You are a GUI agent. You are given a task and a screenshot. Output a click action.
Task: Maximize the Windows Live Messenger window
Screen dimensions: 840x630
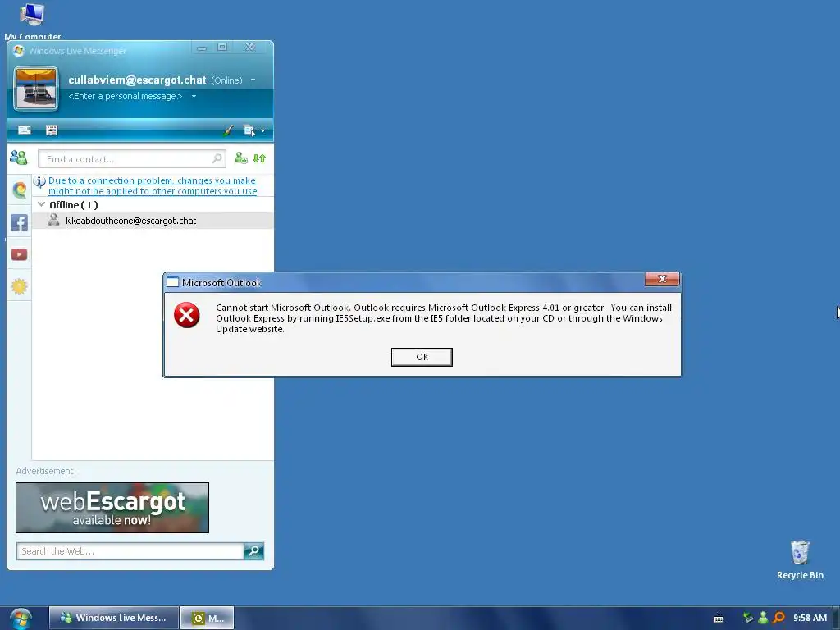pos(222,47)
